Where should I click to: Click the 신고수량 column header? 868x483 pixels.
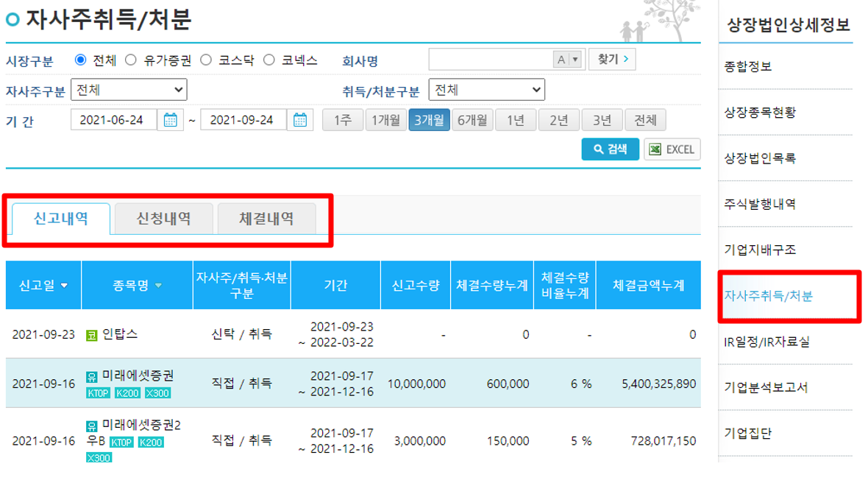pyautogui.click(x=415, y=285)
